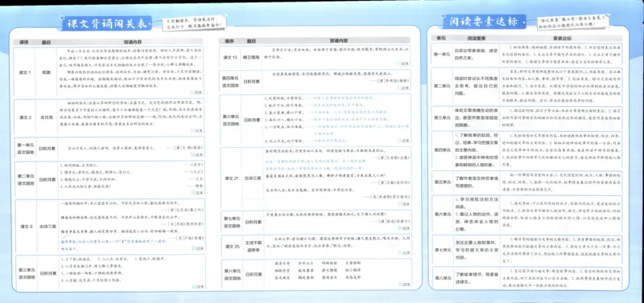
Task: Click the 篇目 header above 精卫填海
Action: (251, 41)
